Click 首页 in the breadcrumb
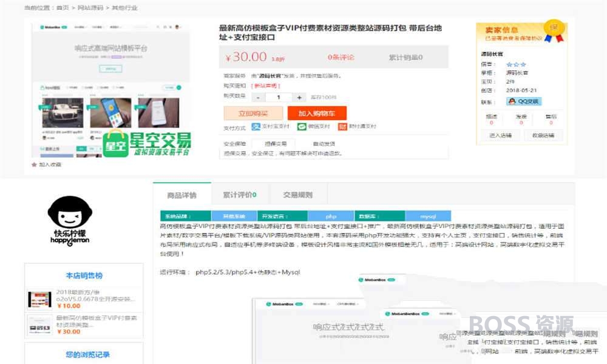 63,8
